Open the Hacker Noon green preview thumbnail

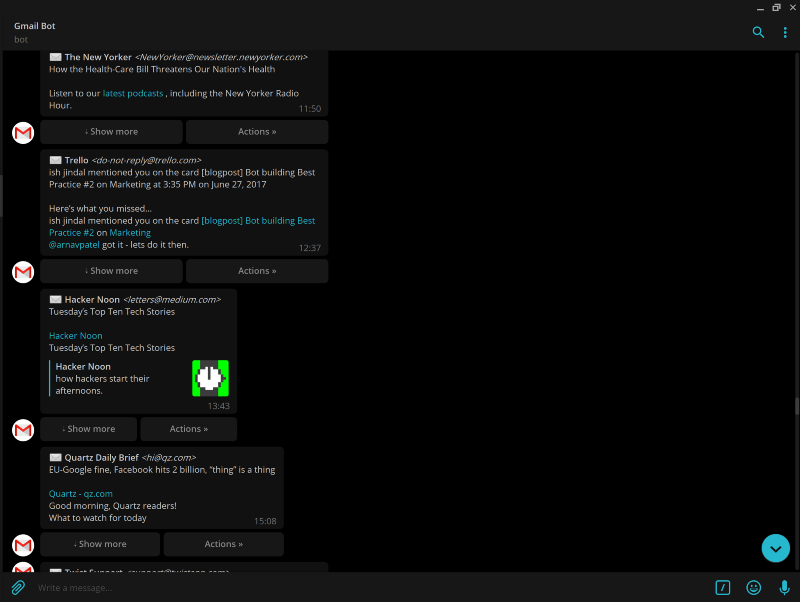(x=210, y=378)
